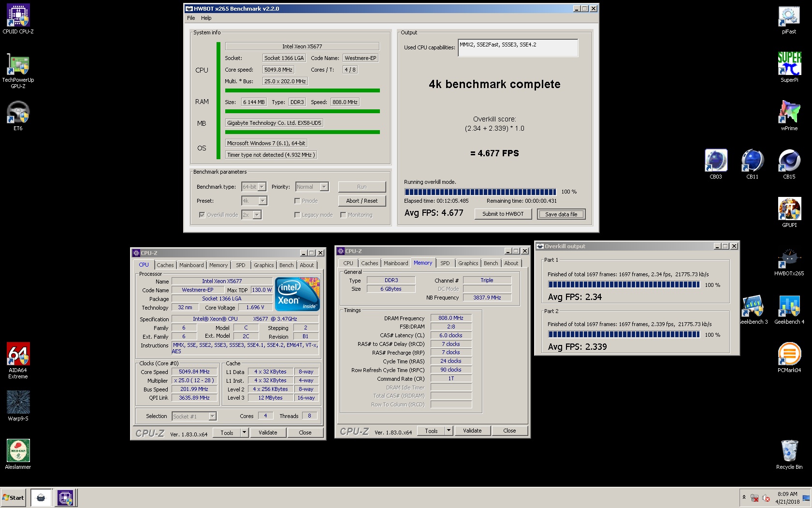Open the Windows Start menu
The height and width of the screenshot is (508, 812).
tap(14, 497)
